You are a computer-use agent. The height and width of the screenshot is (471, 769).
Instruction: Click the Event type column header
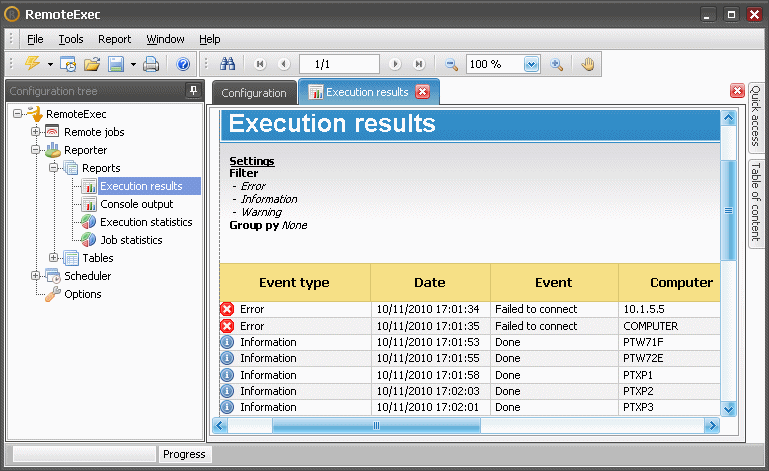coord(295,283)
